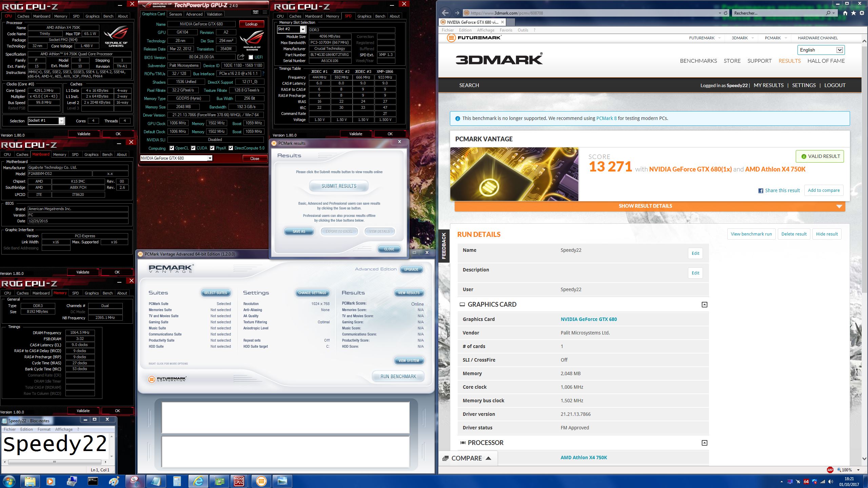Click GPU-Z BIOS export share icon
The width and height of the screenshot is (868, 488).
(x=241, y=57)
